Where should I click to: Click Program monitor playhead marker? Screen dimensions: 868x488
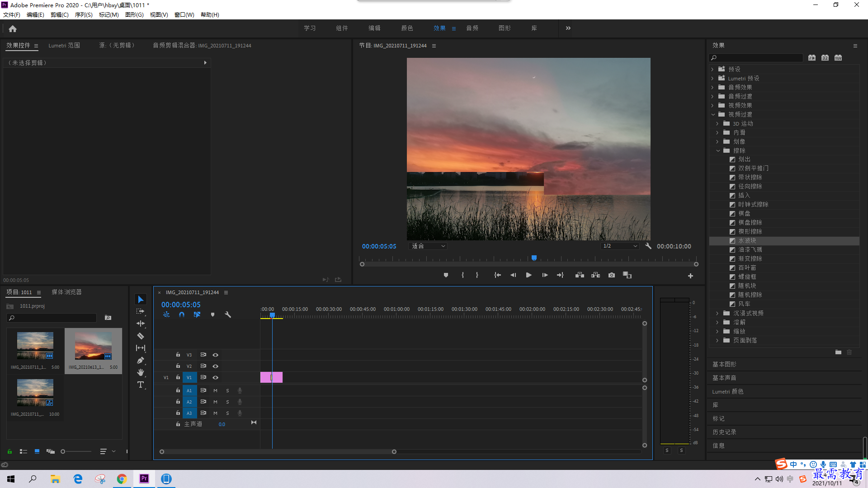(x=534, y=258)
